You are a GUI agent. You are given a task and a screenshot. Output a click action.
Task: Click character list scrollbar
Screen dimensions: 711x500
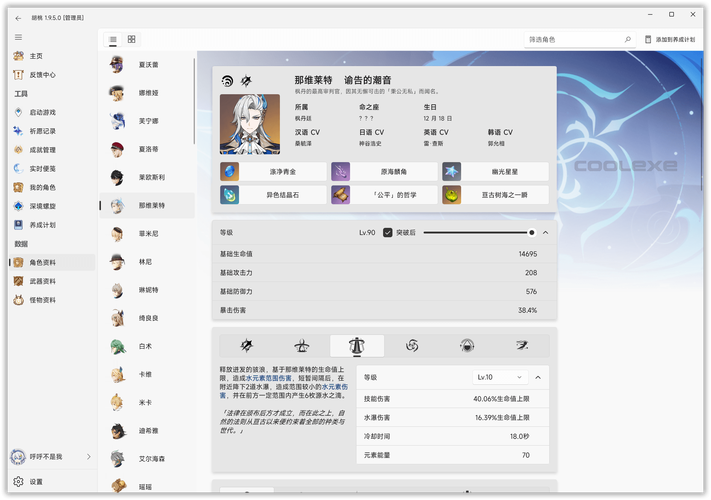point(194,101)
